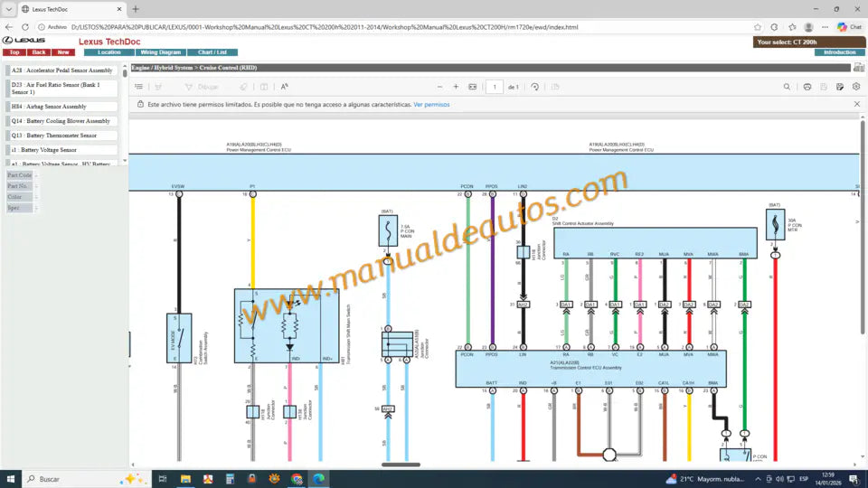Reload the browser page

(x=25, y=26)
